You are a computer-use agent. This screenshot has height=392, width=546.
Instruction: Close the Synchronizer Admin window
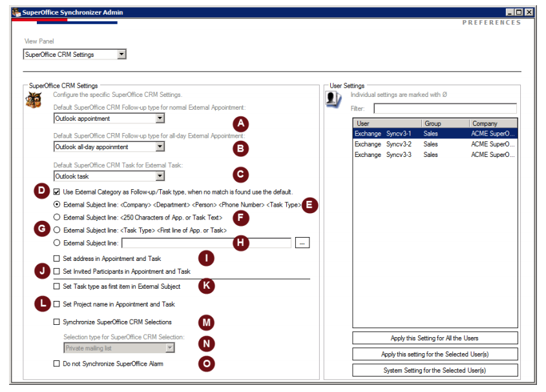[529, 12]
